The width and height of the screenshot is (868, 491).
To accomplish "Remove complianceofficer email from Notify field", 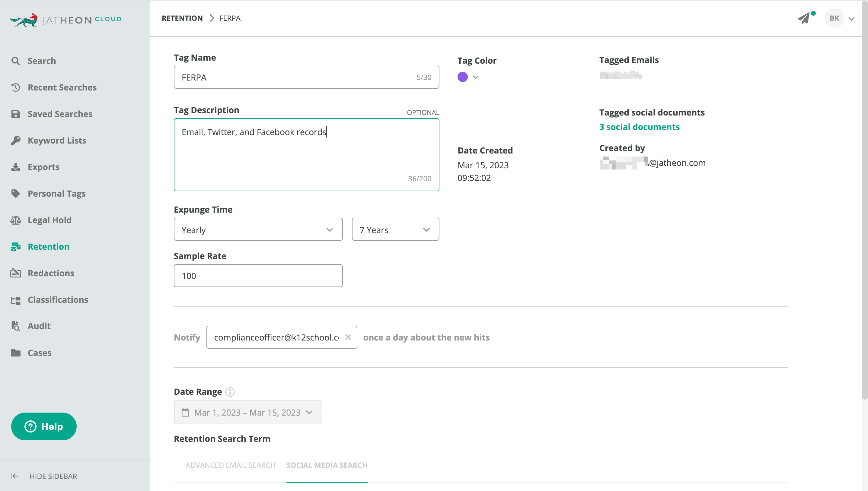I will [x=348, y=337].
